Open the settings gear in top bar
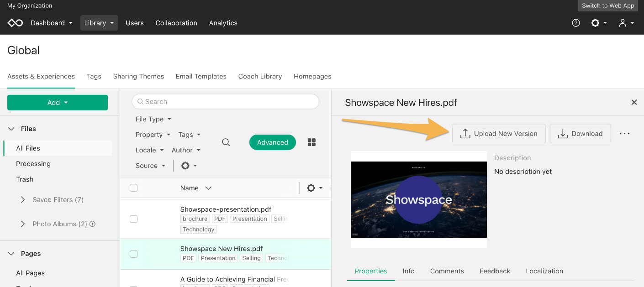Viewport: 644px width, 287px height. coord(599,23)
